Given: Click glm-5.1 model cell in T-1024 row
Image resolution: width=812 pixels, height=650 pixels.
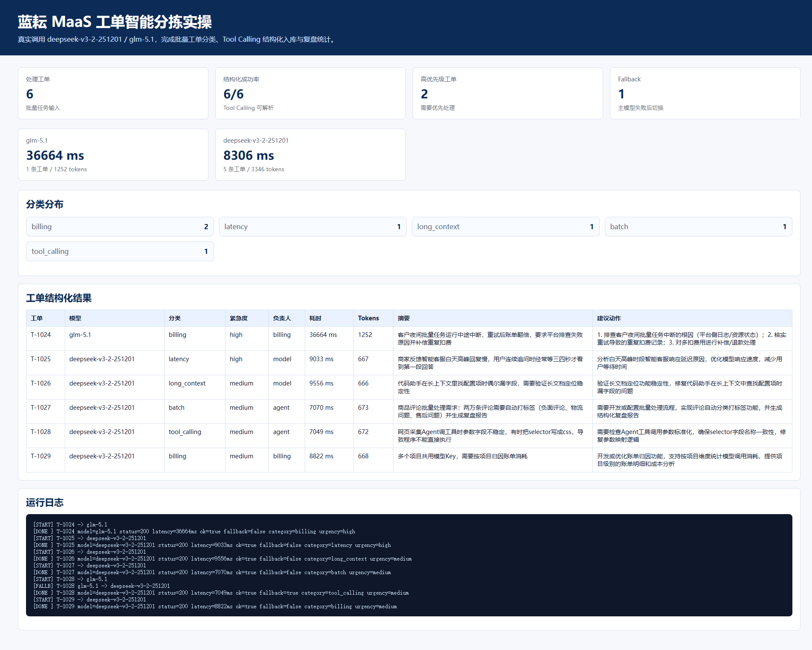Looking at the screenshot, I should pyautogui.click(x=114, y=339).
